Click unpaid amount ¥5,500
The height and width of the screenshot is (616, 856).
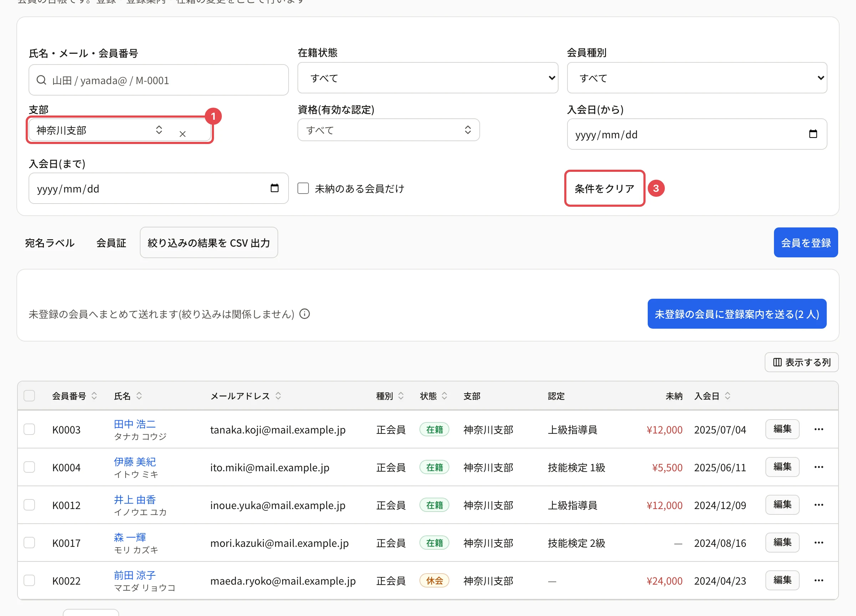click(667, 467)
